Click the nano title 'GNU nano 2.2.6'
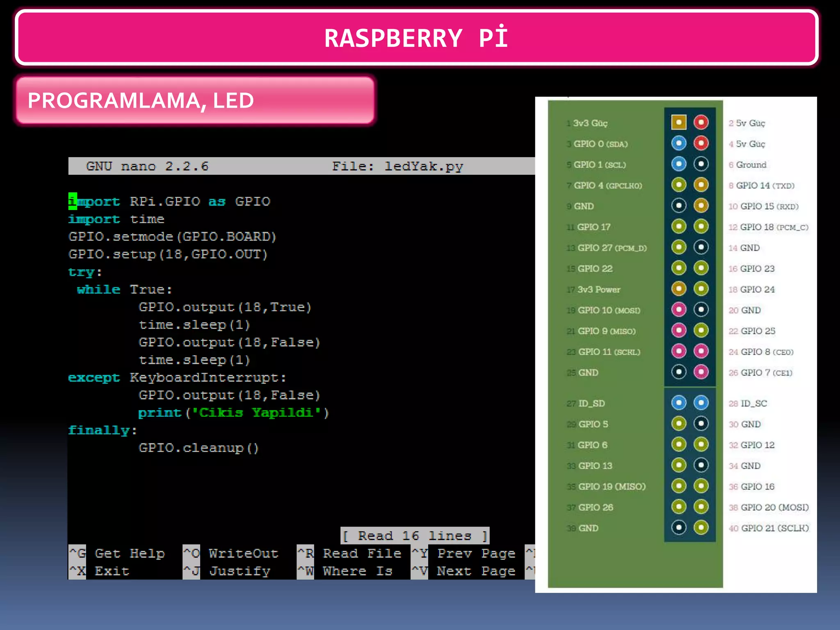This screenshot has height=630, width=840. [x=147, y=166]
